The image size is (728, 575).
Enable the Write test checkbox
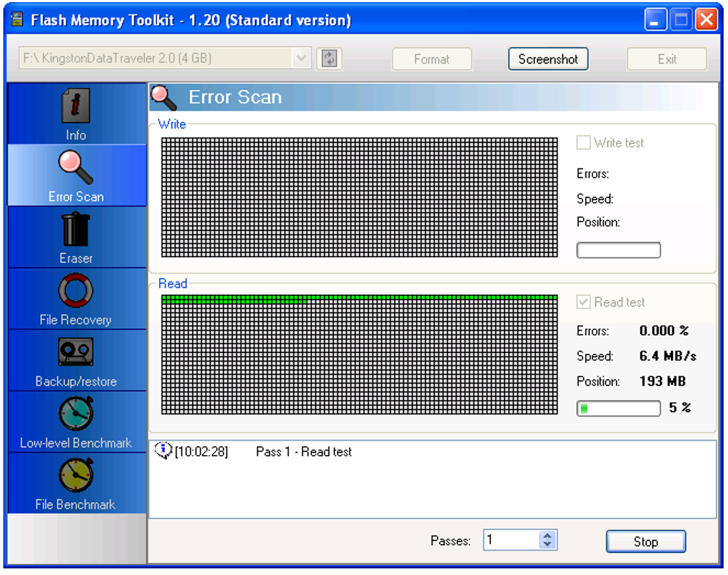click(x=583, y=142)
